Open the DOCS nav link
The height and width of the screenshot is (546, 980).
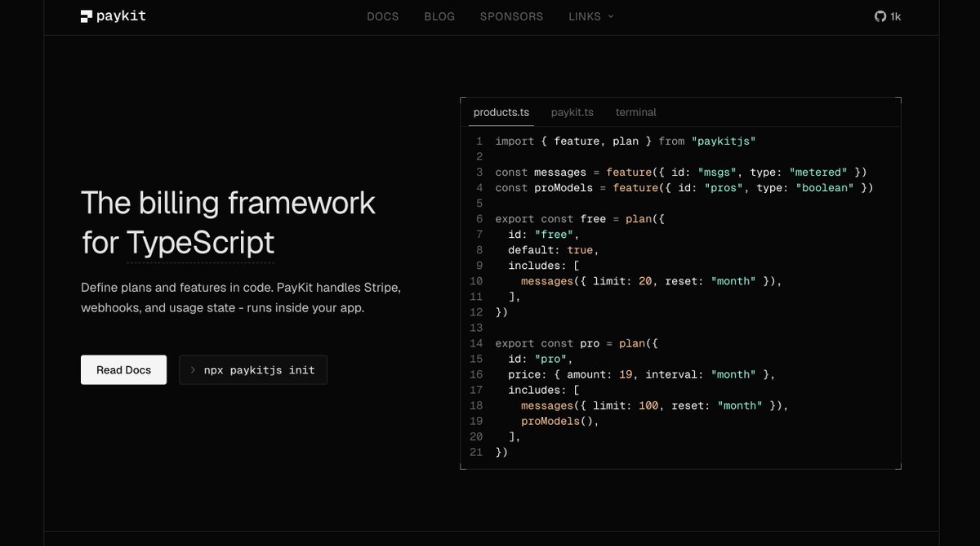point(383,16)
